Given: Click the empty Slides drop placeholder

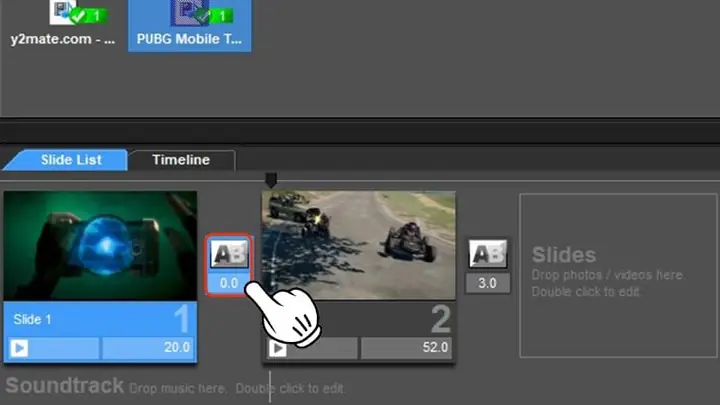Looking at the screenshot, I should pos(618,275).
